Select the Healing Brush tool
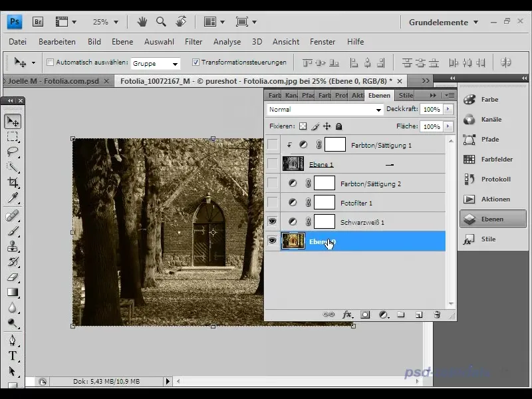 coord(13,215)
